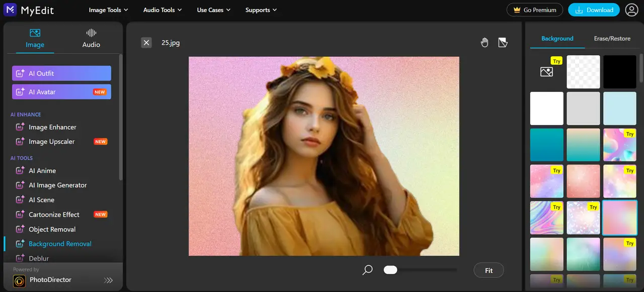Select the highlighted pink-yellow gradient background

(620, 218)
